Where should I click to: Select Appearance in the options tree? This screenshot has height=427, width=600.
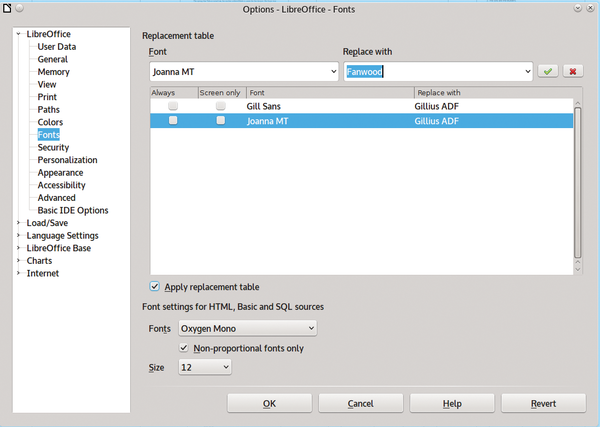click(x=60, y=173)
